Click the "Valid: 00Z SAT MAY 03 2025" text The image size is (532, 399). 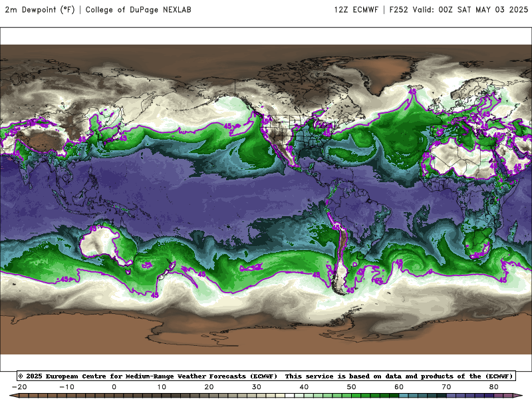[470, 10]
